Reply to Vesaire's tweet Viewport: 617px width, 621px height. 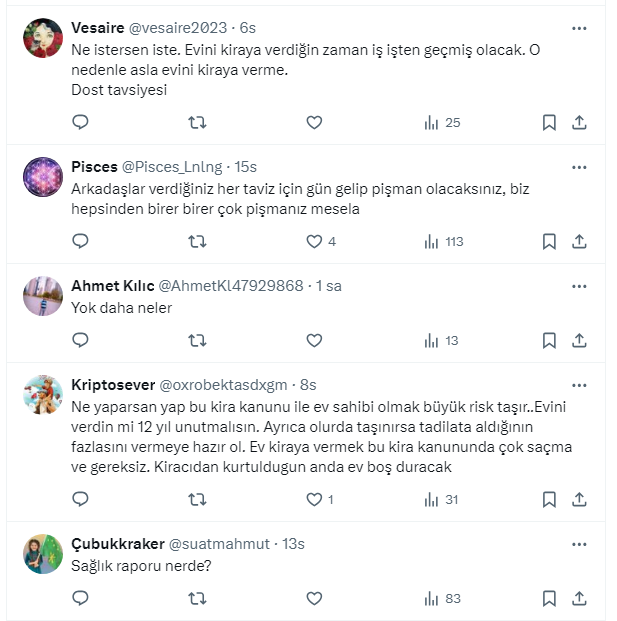coord(81,122)
